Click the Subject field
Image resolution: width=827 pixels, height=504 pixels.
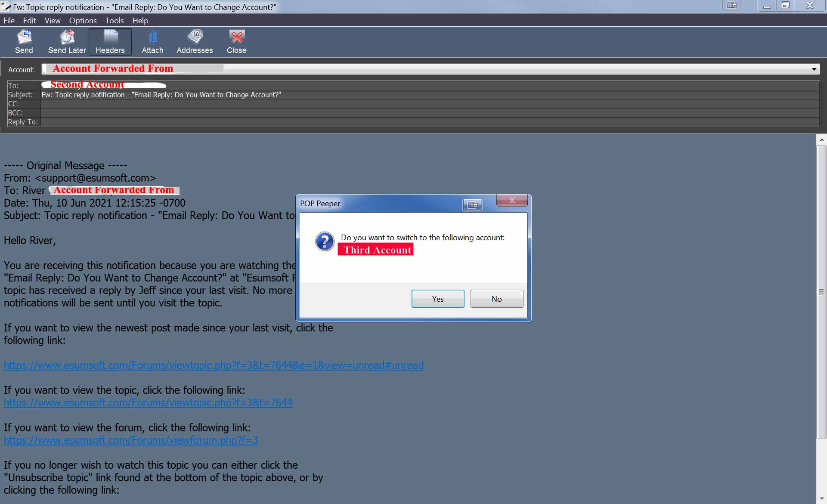(430, 95)
